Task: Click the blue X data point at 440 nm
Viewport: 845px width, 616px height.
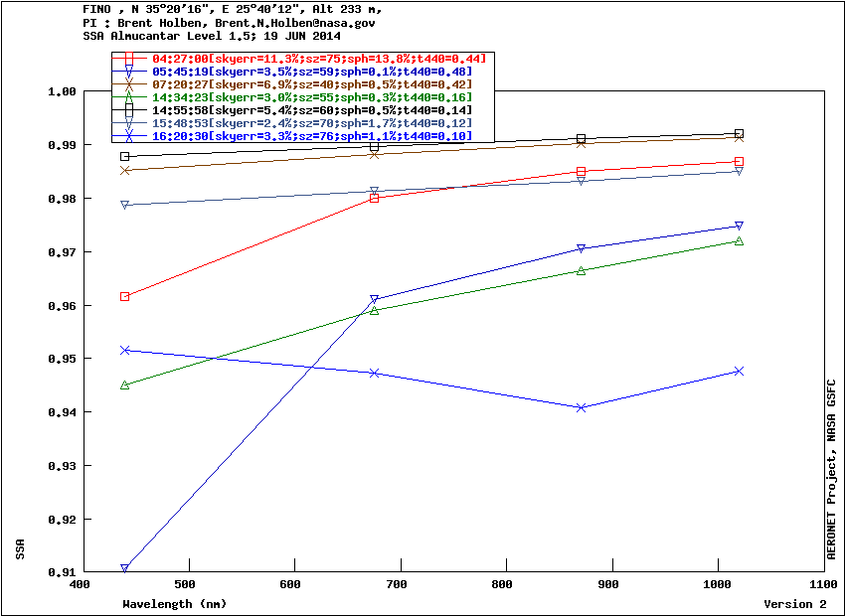Action: [x=124, y=350]
